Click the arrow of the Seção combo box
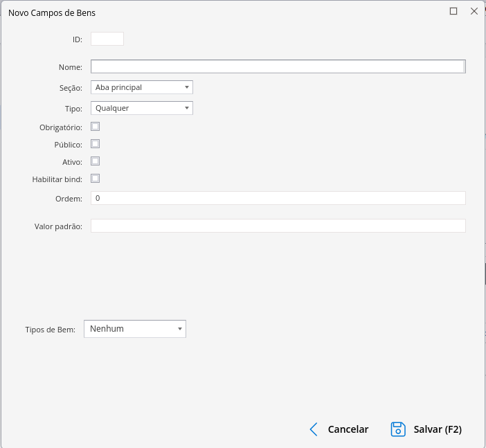Viewport: 486px width, 448px height. [187, 87]
